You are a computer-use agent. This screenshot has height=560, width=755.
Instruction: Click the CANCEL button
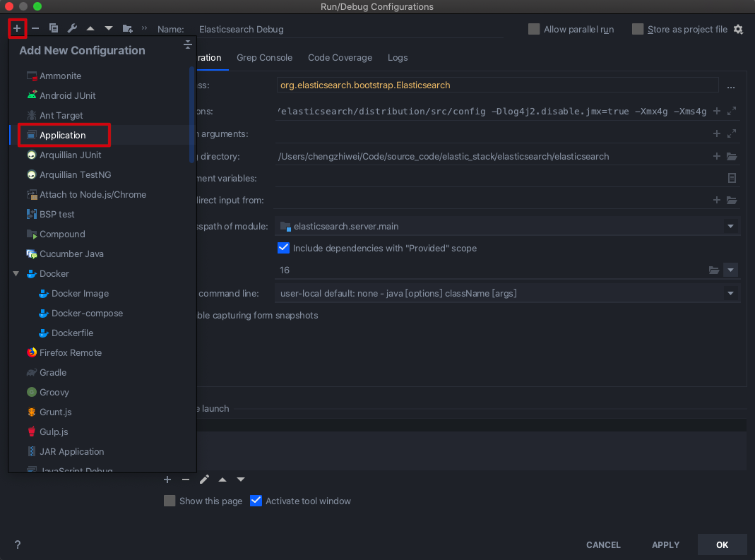[603, 544]
